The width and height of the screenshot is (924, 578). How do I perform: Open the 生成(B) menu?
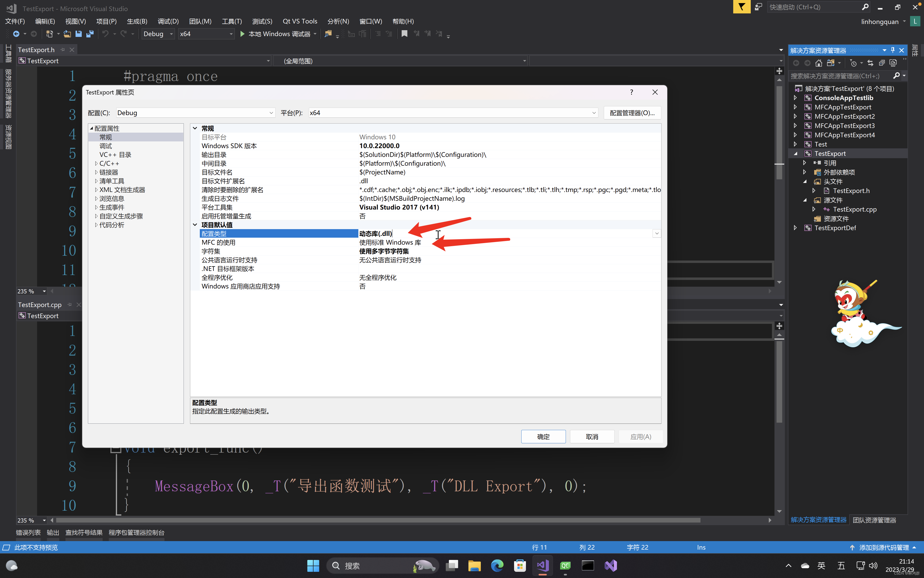137,21
